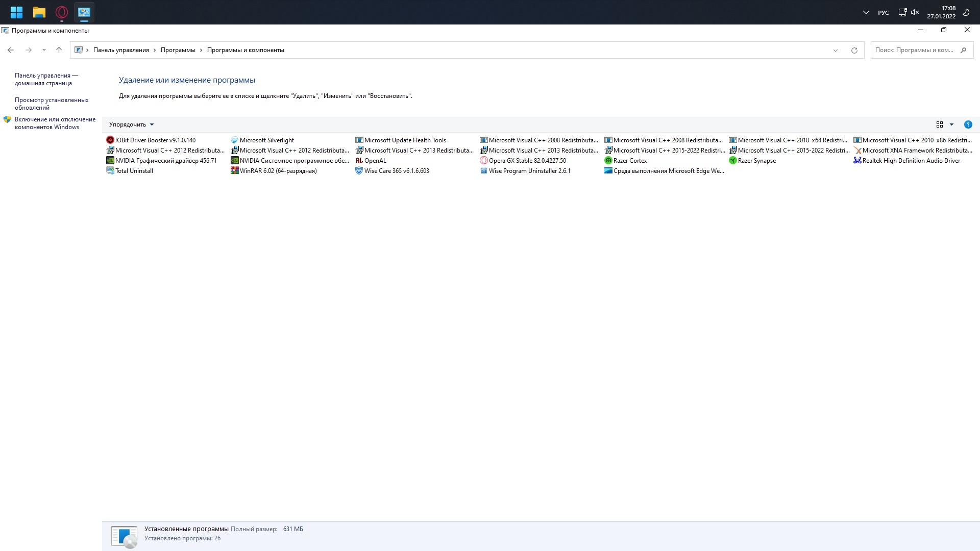Open Включение или отключение компонентов Windows
This screenshot has height=551, width=980.
pyautogui.click(x=55, y=123)
